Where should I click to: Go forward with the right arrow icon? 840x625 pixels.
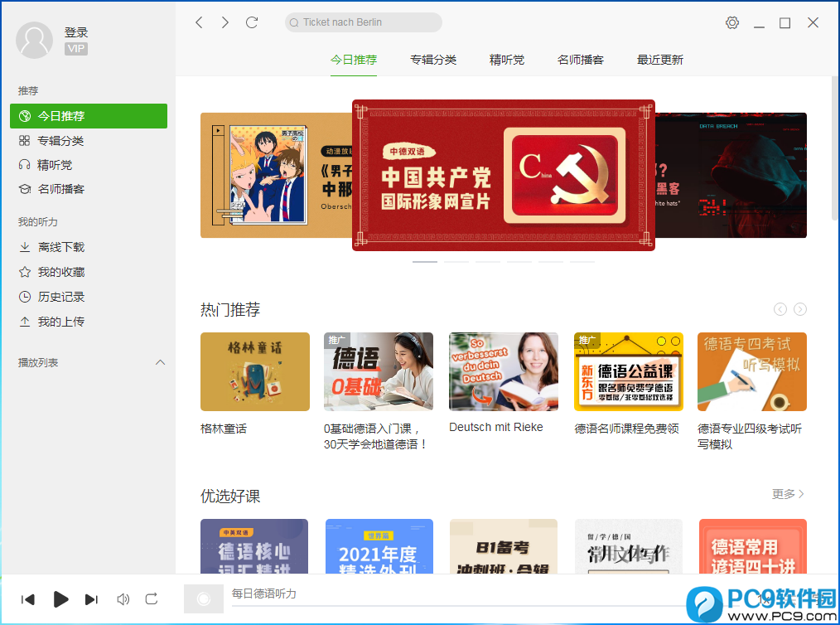pyautogui.click(x=225, y=22)
